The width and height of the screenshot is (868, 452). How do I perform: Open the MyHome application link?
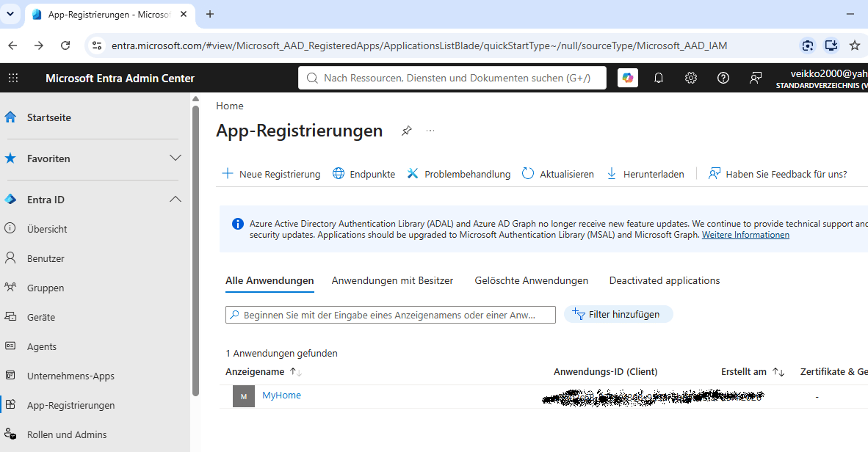point(282,395)
